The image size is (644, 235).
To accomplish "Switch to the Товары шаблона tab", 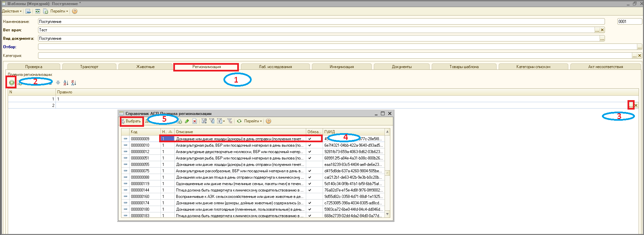I will pyautogui.click(x=464, y=67).
